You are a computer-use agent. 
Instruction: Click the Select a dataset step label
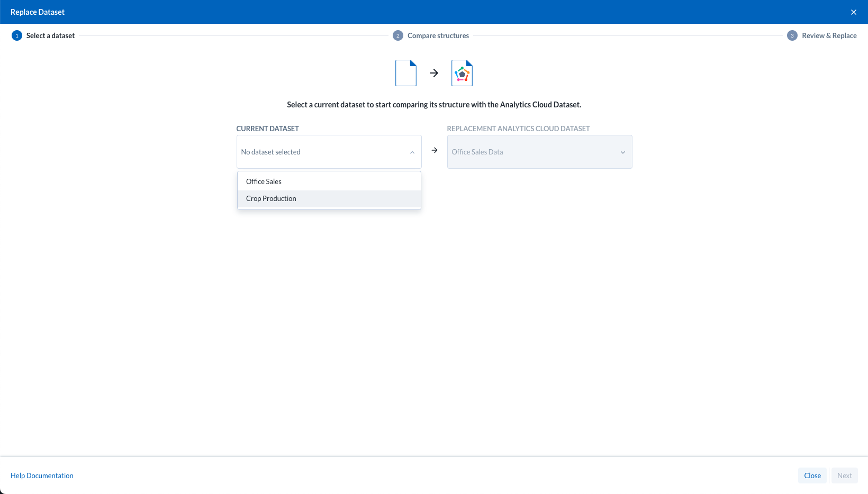pyautogui.click(x=50, y=35)
